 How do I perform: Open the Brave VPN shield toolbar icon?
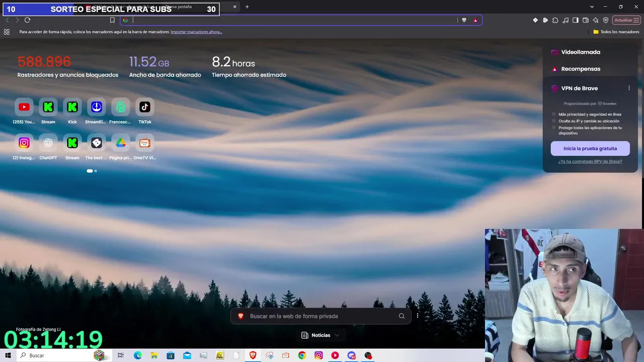(606, 20)
